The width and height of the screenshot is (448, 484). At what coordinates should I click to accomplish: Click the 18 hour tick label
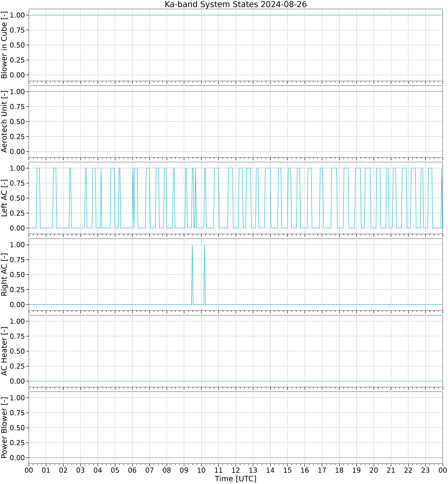pyautogui.click(x=339, y=470)
